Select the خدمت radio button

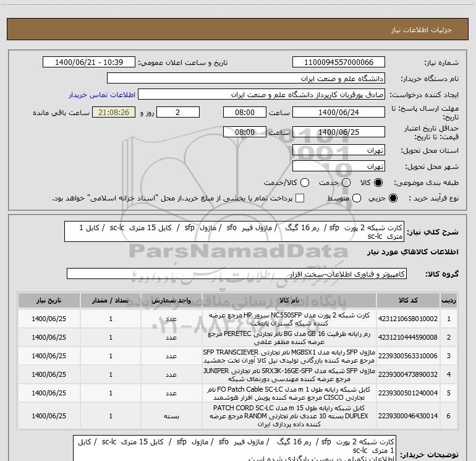[346, 183]
